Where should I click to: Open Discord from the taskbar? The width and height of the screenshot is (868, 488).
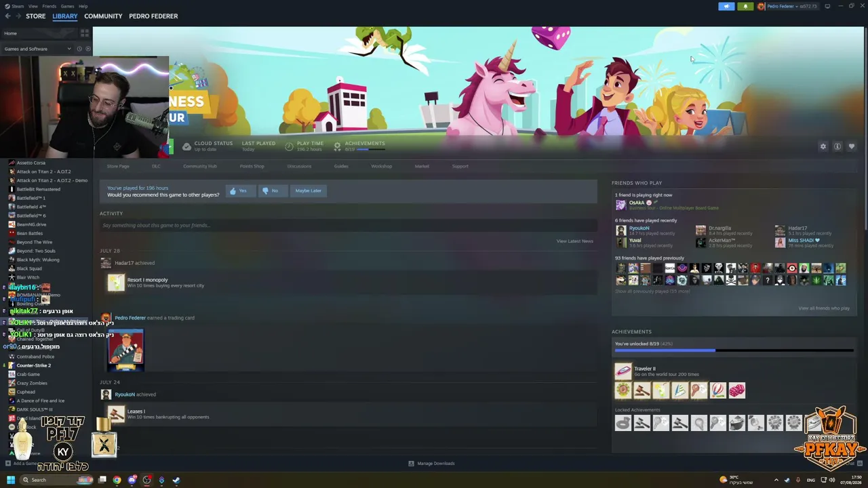(x=132, y=480)
